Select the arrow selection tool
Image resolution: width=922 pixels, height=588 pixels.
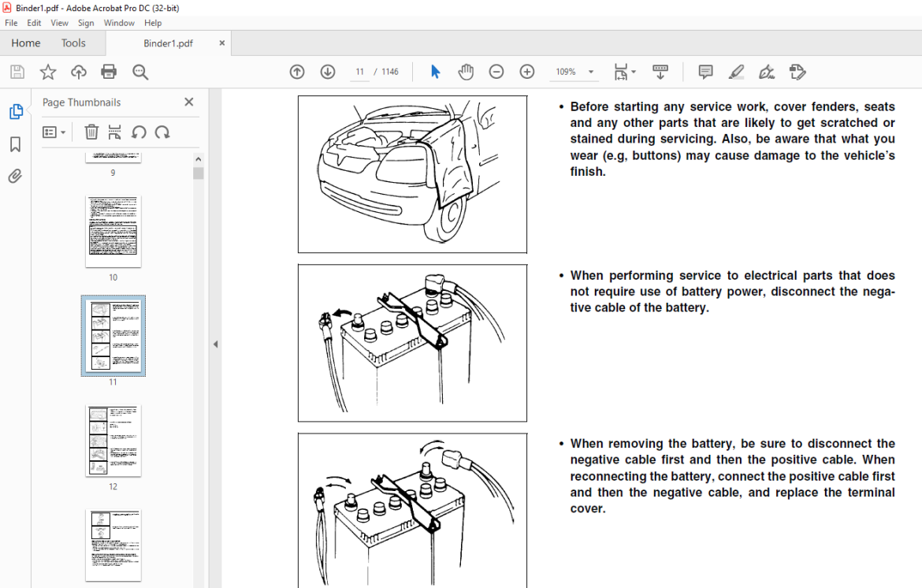click(435, 72)
